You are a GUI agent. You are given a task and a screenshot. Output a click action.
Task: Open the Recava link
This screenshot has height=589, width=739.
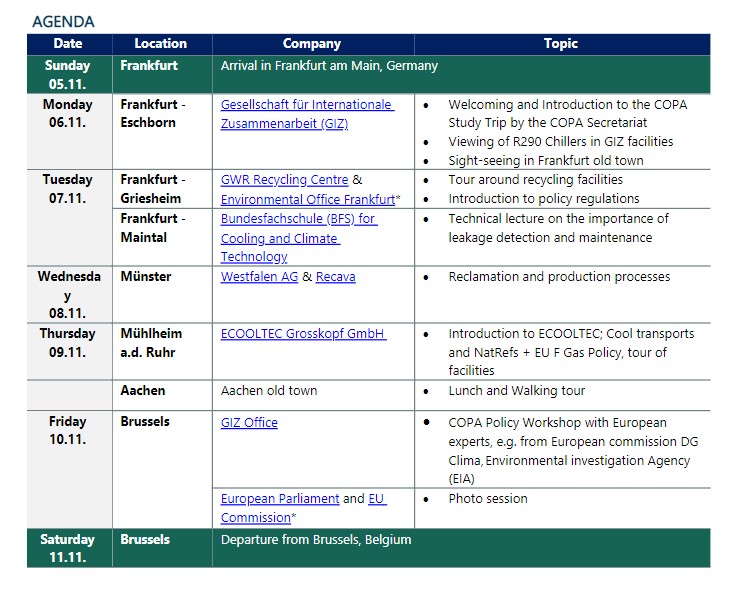tap(336, 277)
